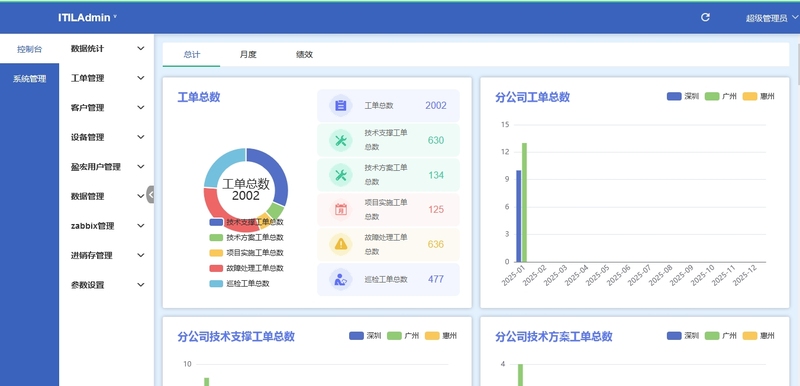Click the 636 value
Image resolution: width=800 pixels, height=386 pixels.
(436, 244)
